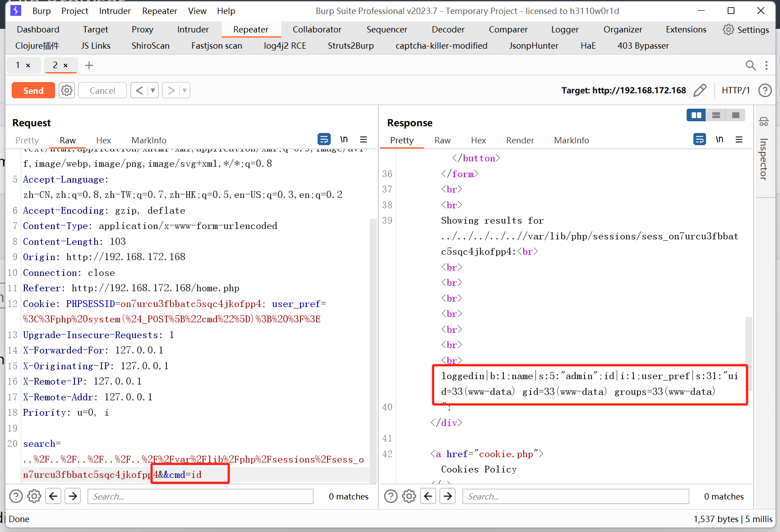
Task: Open Response Hex tab
Action: pos(478,140)
